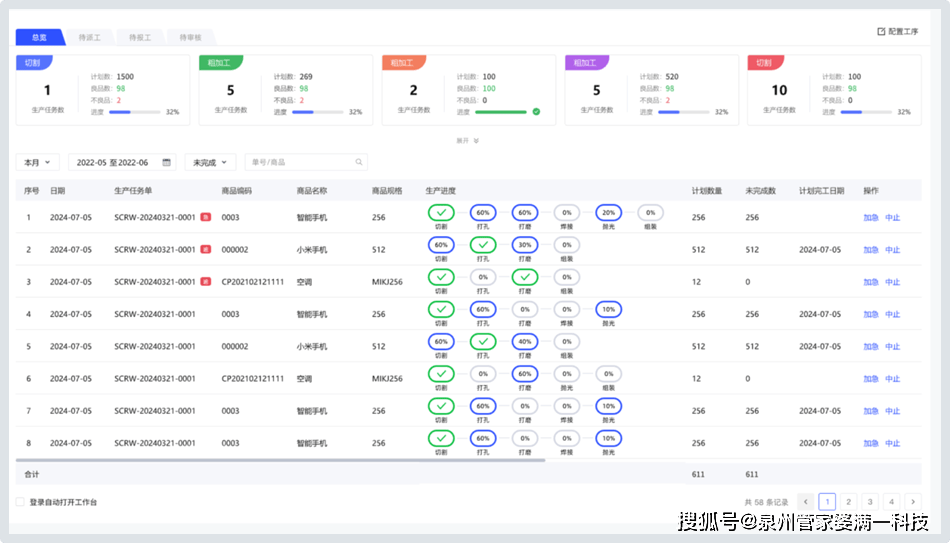Go to page 3
The width and height of the screenshot is (950, 543).
coord(870,502)
